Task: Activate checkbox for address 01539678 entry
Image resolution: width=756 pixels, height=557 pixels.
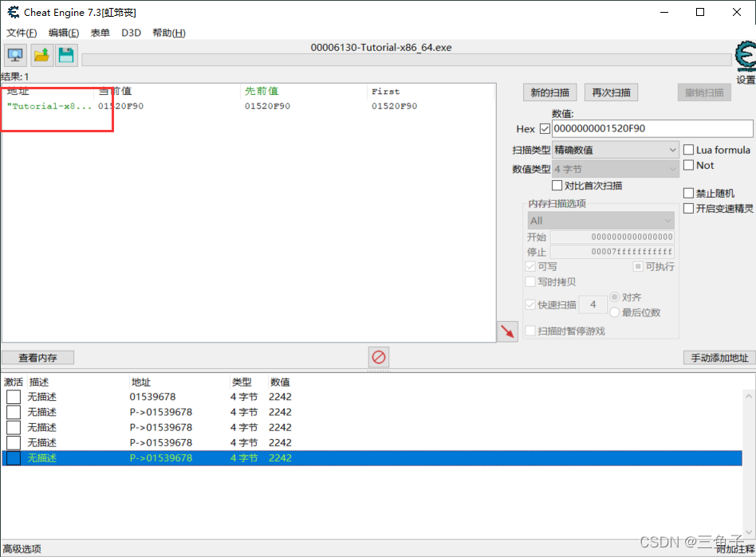Action: [14, 397]
